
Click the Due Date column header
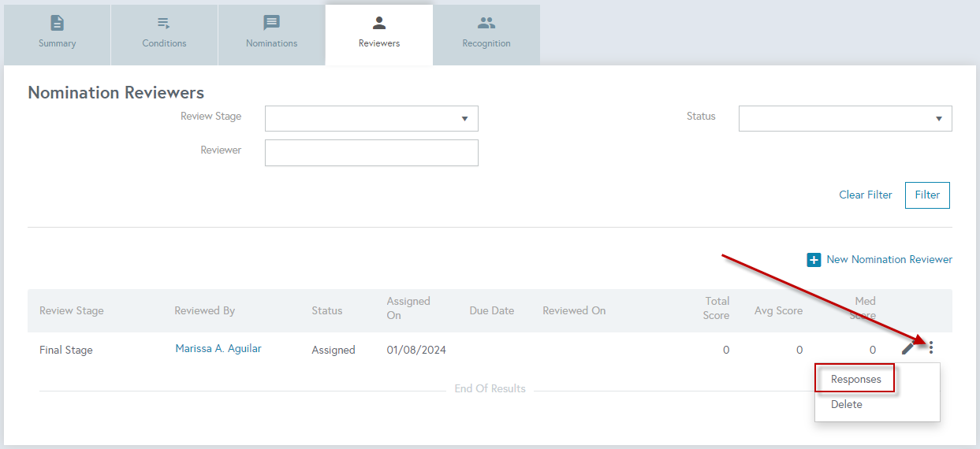coord(492,310)
